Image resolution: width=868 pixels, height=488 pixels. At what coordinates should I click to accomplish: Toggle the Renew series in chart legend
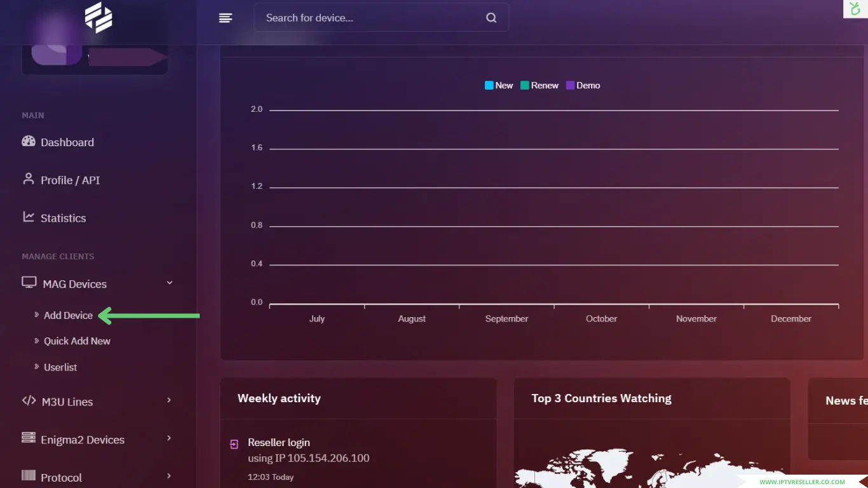539,85
